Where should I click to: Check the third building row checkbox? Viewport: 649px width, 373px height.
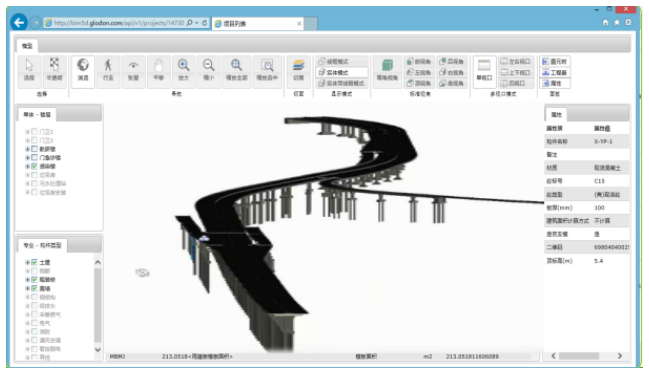coord(35,149)
